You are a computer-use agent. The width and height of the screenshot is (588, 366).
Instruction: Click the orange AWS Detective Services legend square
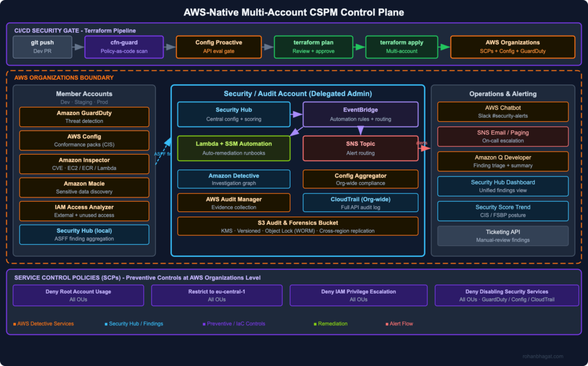[14, 324]
